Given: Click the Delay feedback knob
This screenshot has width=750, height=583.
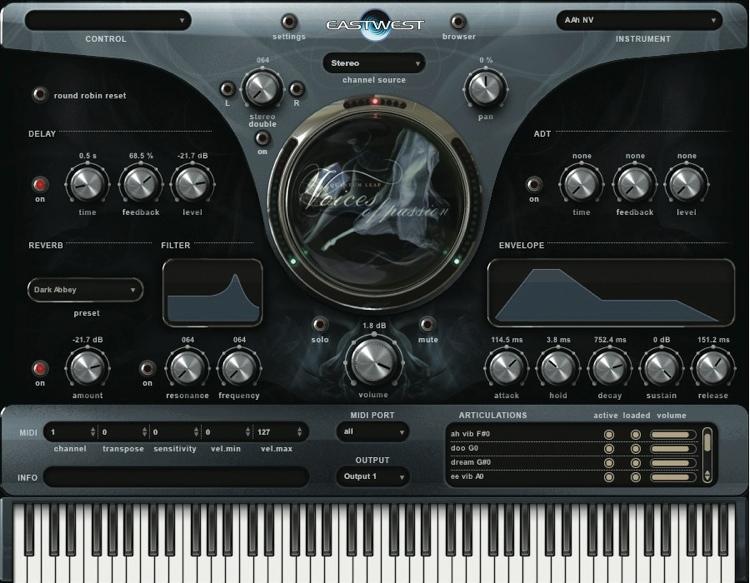Looking at the screenshot, I should point(141,184).
